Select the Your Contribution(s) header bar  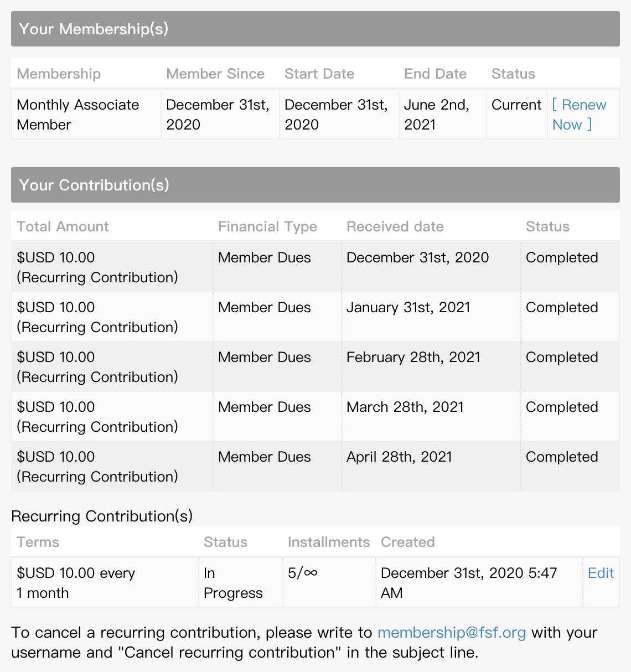coord(316,185)
